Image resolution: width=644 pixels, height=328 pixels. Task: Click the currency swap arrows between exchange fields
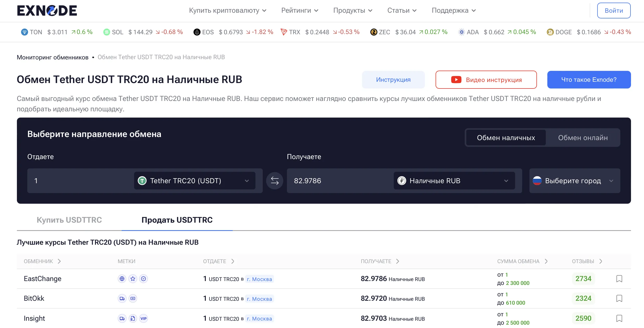point(274,181)
